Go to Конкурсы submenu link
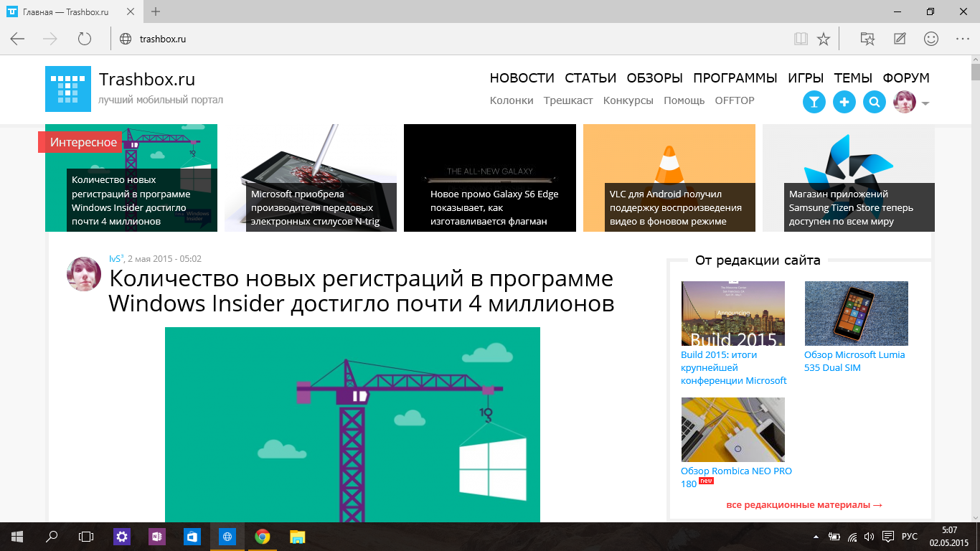The image size is (980, 551). [x=628, y=100]
